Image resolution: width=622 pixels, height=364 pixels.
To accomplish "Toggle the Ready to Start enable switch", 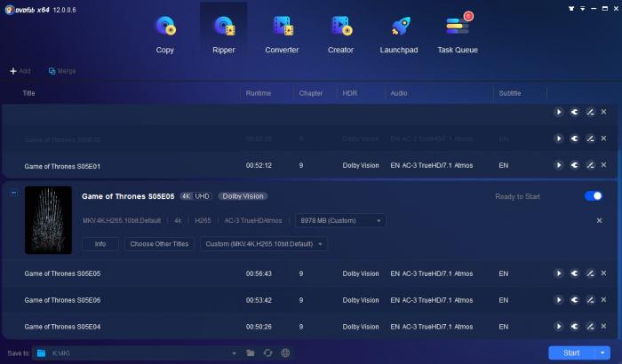I will [594, 196].
